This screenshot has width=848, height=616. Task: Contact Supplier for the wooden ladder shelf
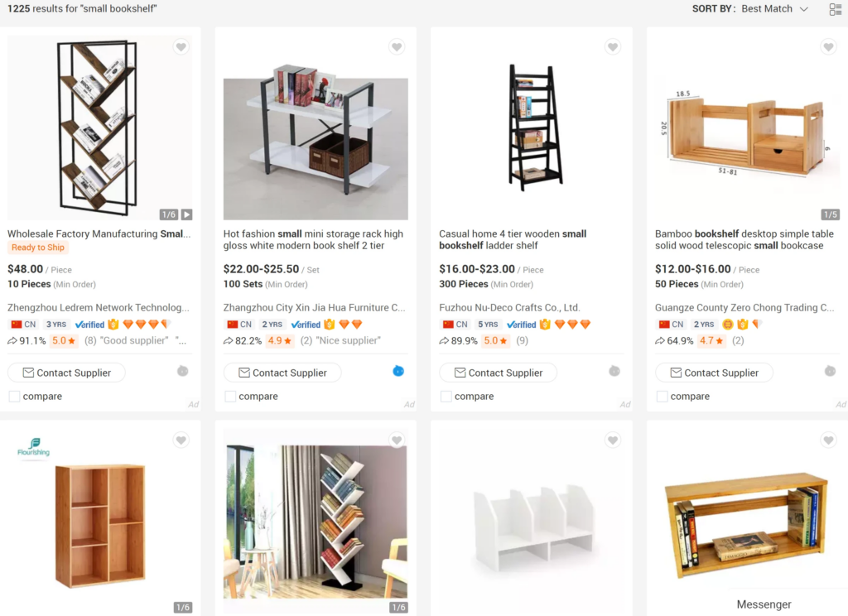[498, 373]
